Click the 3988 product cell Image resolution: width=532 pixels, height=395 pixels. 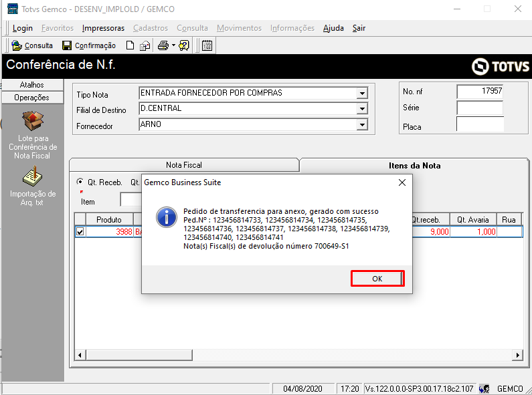[109, 232]
